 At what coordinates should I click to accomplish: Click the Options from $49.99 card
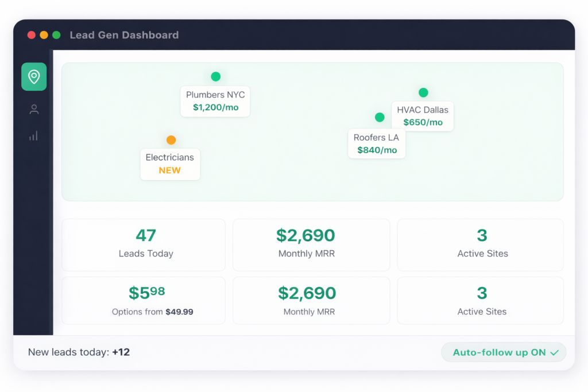pyautogui.click(x=144, y=301)
